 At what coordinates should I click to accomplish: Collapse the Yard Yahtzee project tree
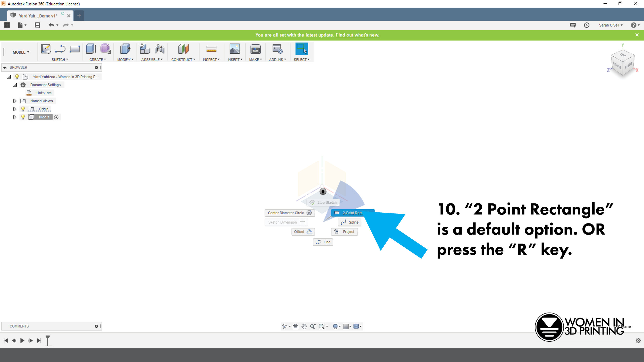point(9,76)
